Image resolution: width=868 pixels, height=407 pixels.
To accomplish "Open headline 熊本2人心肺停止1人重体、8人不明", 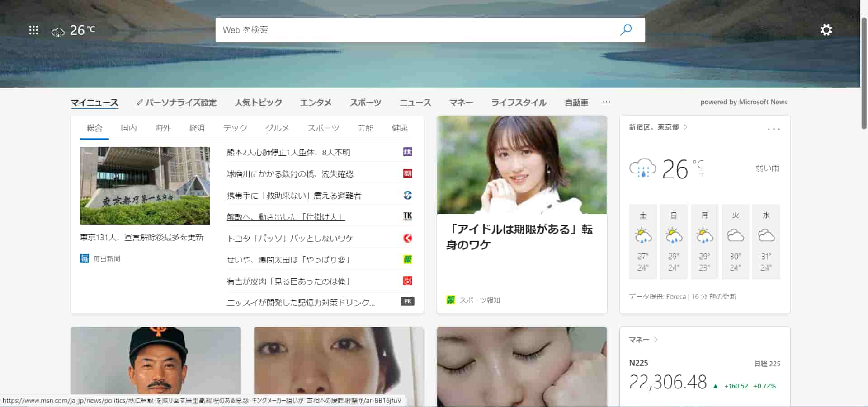I will 288,152.
